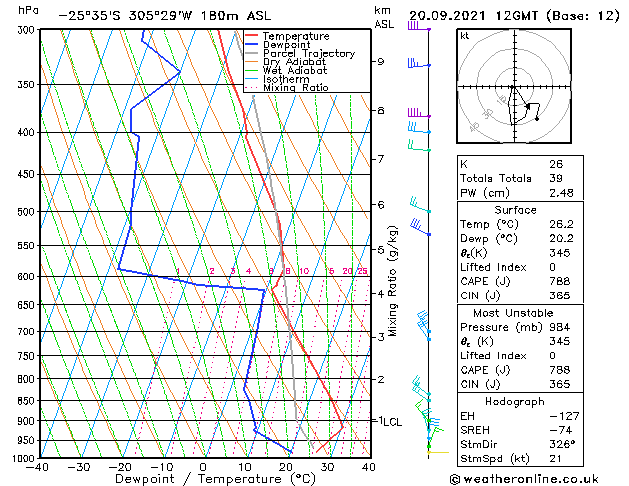629x486 pixels.
Task: Click the 'Hodograph' section heading
Action: tap(515, 401)
